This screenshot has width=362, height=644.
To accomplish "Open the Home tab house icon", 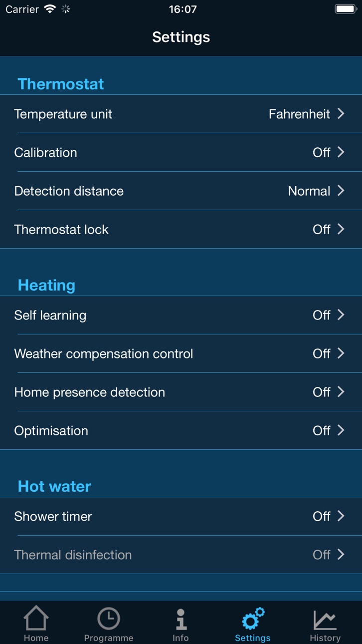I will click(36, 618).
